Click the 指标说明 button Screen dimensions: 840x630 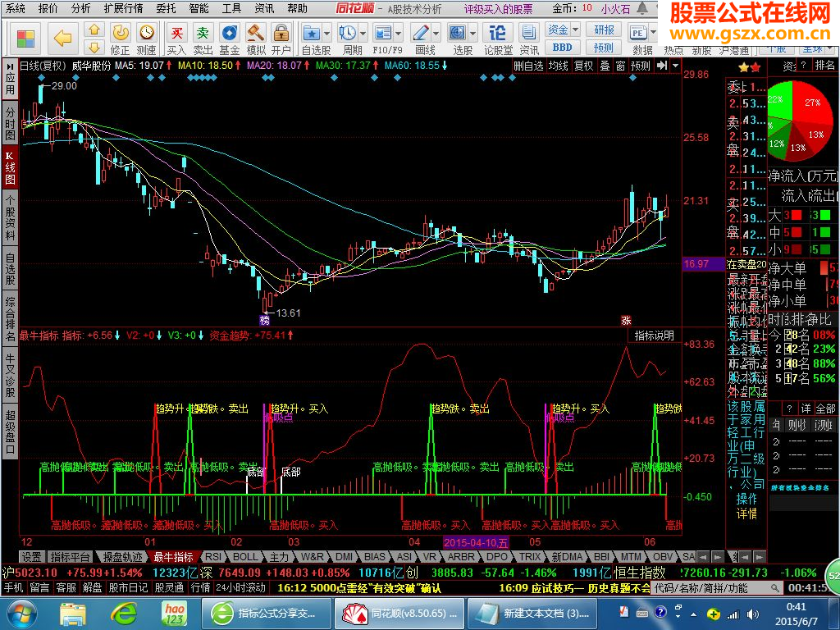(x=654, y=336)
